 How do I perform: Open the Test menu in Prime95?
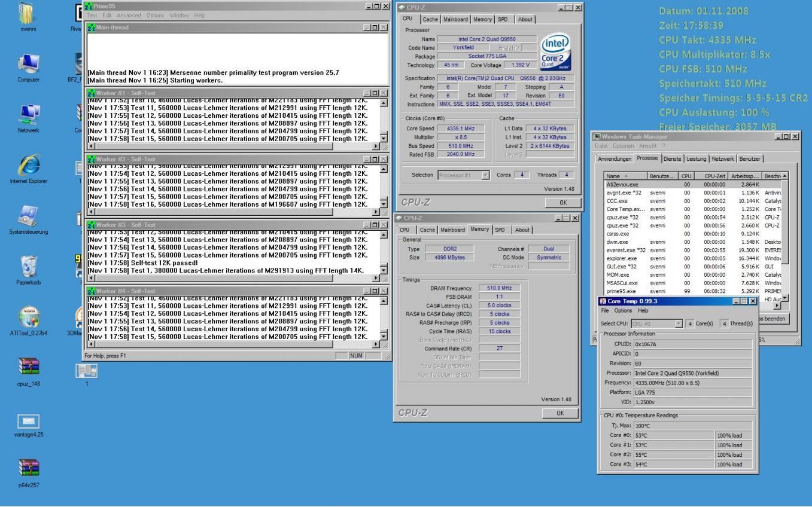(92, 15)
